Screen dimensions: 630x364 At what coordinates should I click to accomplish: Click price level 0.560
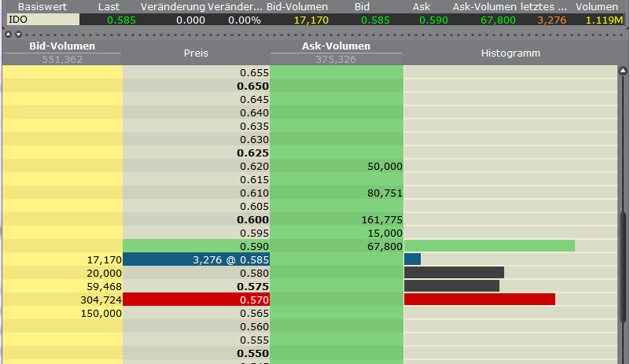click(x=254, y=326)
